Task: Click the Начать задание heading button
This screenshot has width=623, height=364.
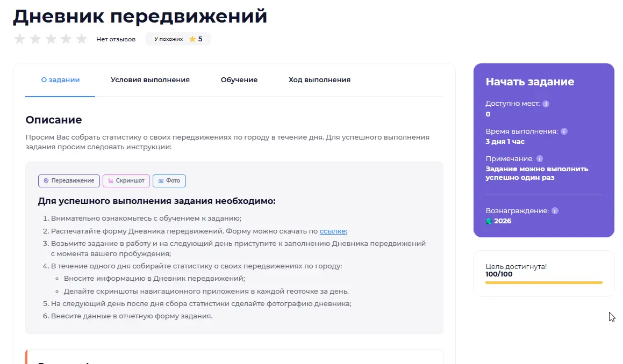Action: (529, 82)
